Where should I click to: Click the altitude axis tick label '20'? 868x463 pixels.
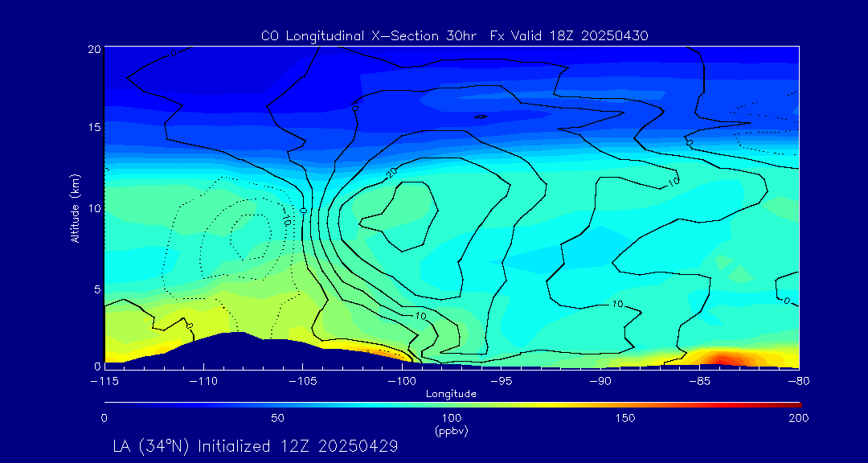pos(93,48)
